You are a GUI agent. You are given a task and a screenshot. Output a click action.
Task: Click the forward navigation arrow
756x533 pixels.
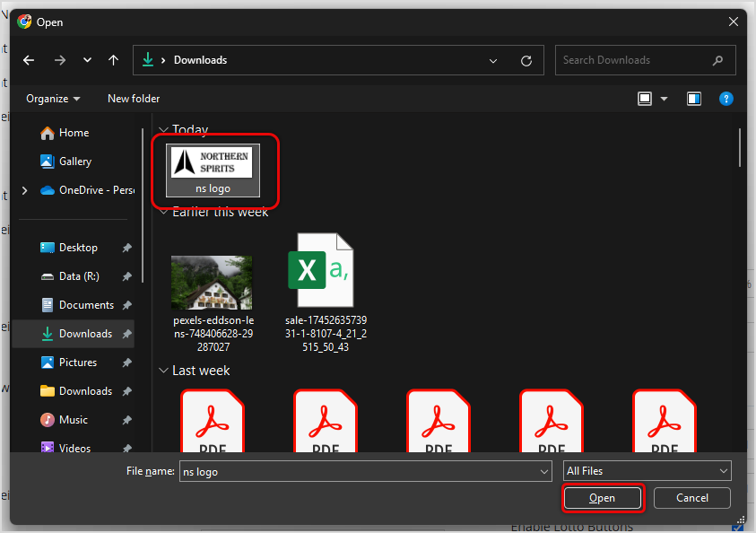[x=59, y=60]
